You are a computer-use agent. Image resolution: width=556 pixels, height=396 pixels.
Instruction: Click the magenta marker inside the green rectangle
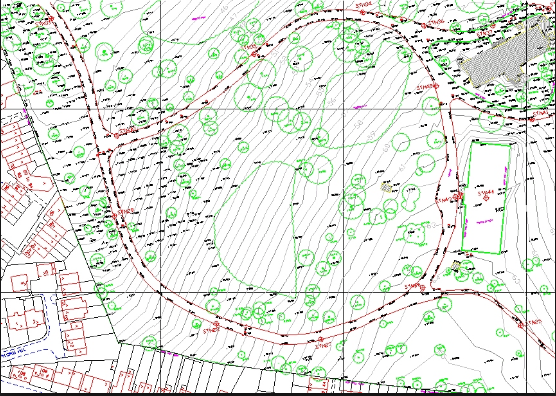click(x=484, y=222)
